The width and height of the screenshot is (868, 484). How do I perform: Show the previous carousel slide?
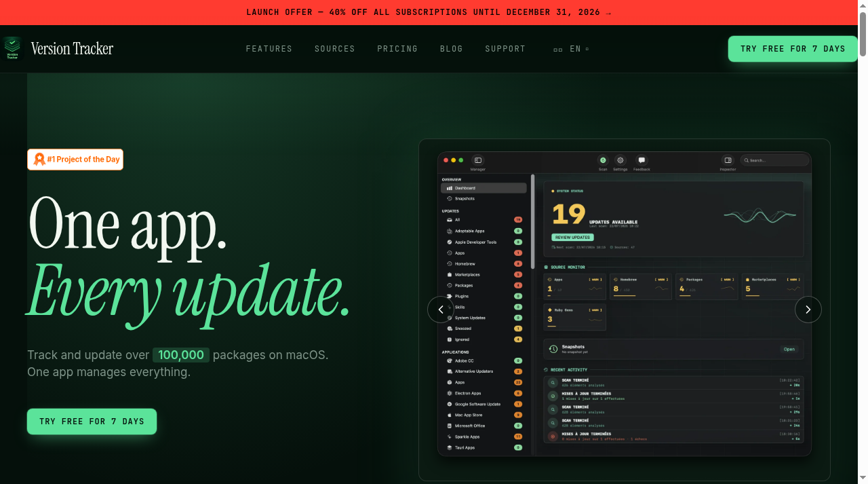click(x=441, y=310)
